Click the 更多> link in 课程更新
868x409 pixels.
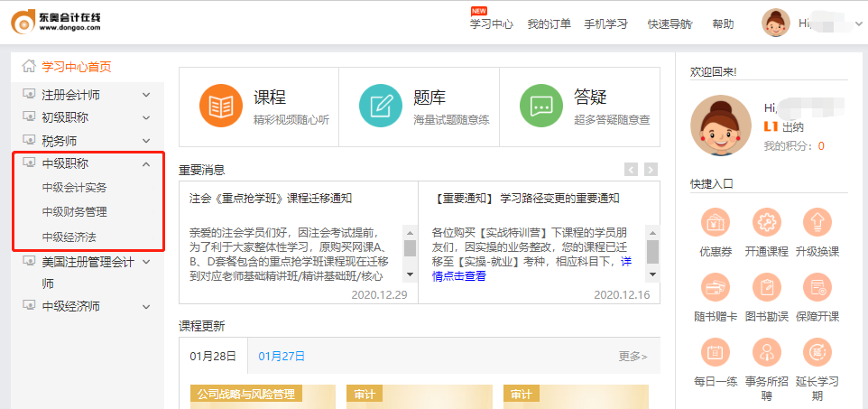(x=633, y=357)
